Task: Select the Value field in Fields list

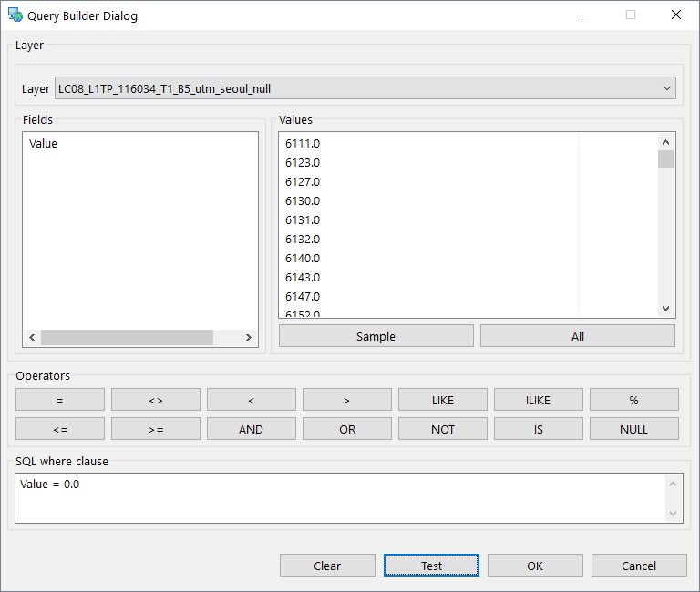Action: (44, 144)
